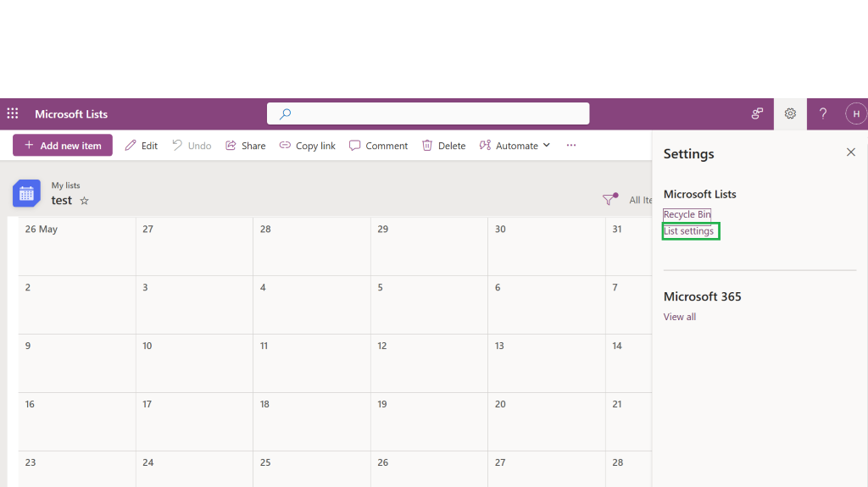
Task: Select calendar day 20
Action: tap(547, 422)
